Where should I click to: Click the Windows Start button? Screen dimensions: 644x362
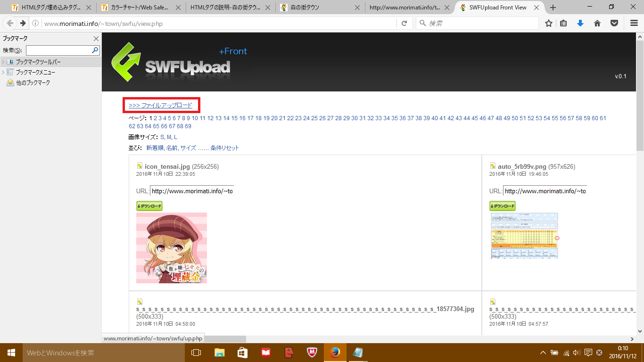coord(11,353)
